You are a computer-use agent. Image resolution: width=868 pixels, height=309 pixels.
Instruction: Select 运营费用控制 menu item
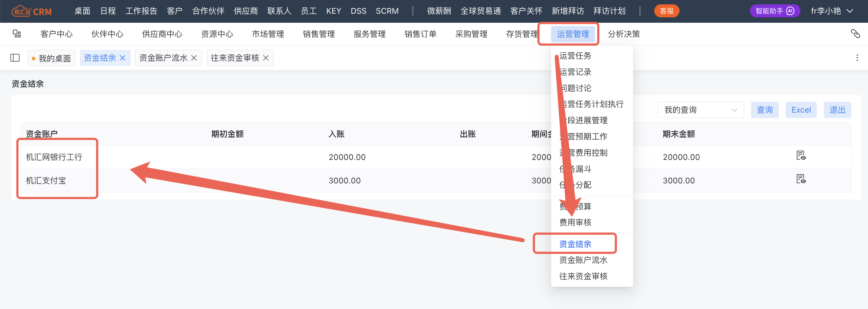point(583,153)
